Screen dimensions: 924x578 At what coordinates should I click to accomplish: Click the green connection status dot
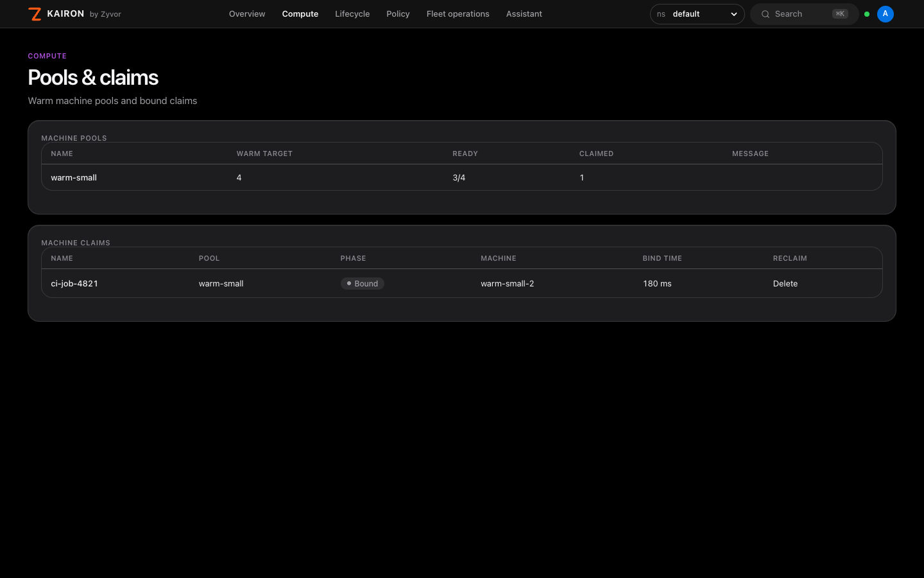point(867,14)
